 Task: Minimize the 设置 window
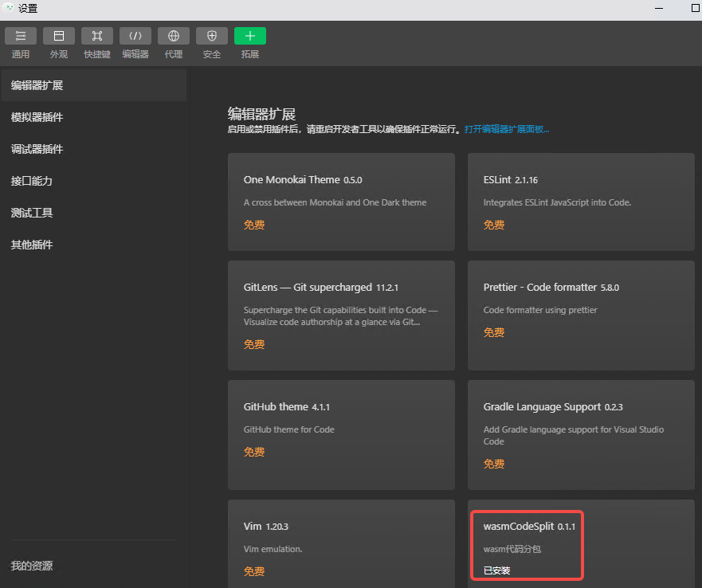click(x=659, y=8)
